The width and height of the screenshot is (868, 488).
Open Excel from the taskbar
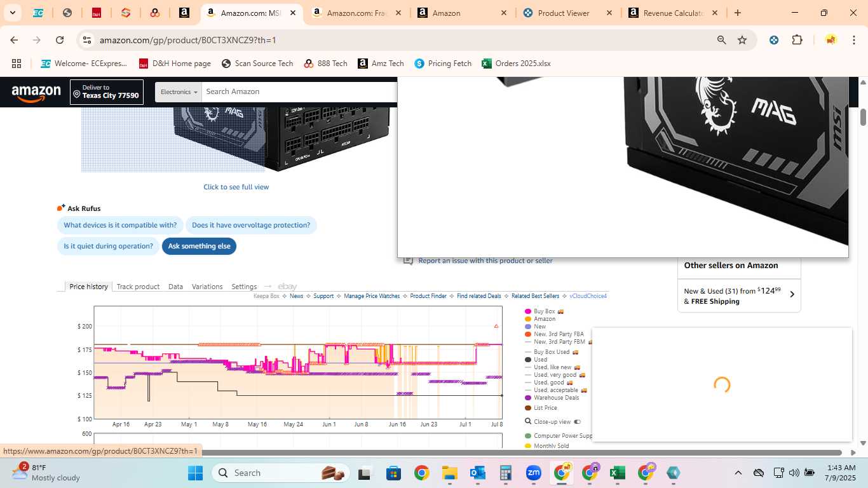coord(616,473)
